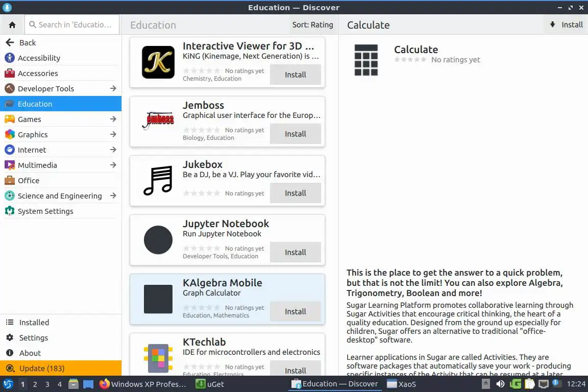Click the Calculate grid icon in details
Screen dimensions: 588x392
366,60
